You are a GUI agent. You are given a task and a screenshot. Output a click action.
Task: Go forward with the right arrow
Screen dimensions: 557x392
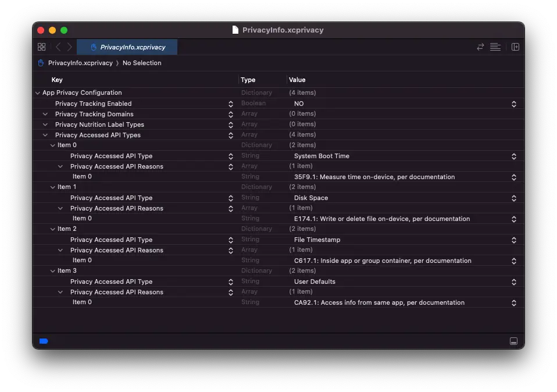(70, 47)
